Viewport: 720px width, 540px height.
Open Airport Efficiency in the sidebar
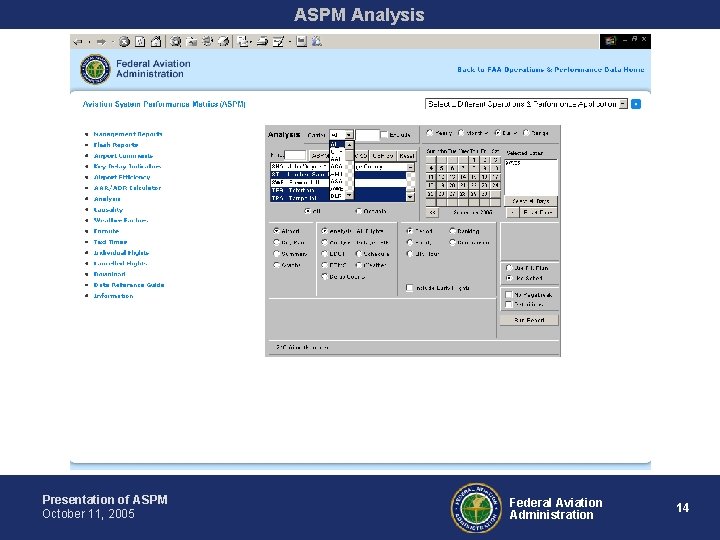tap(122, 177)
